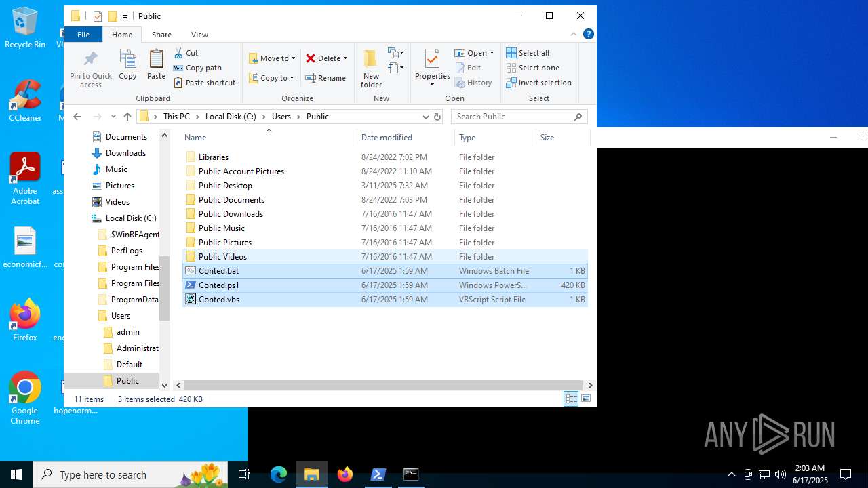Create a New folder
868x488 pixels.
[x=371, y=68]
